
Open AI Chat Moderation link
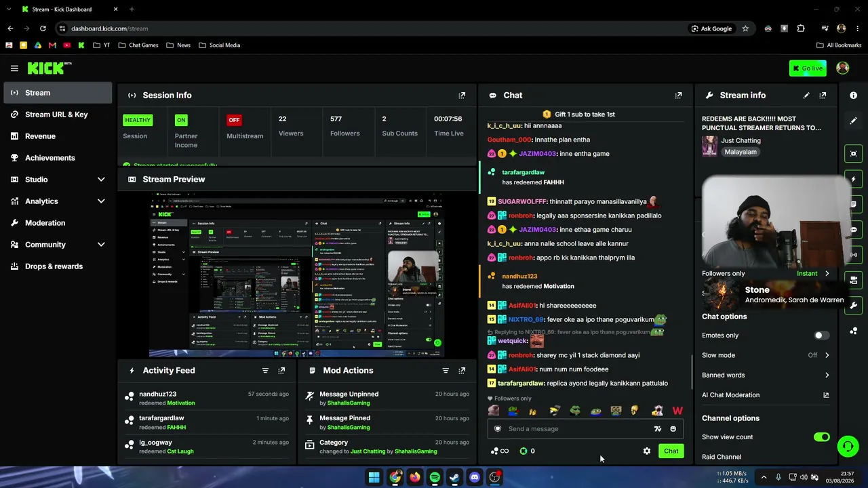pos(766,395)
